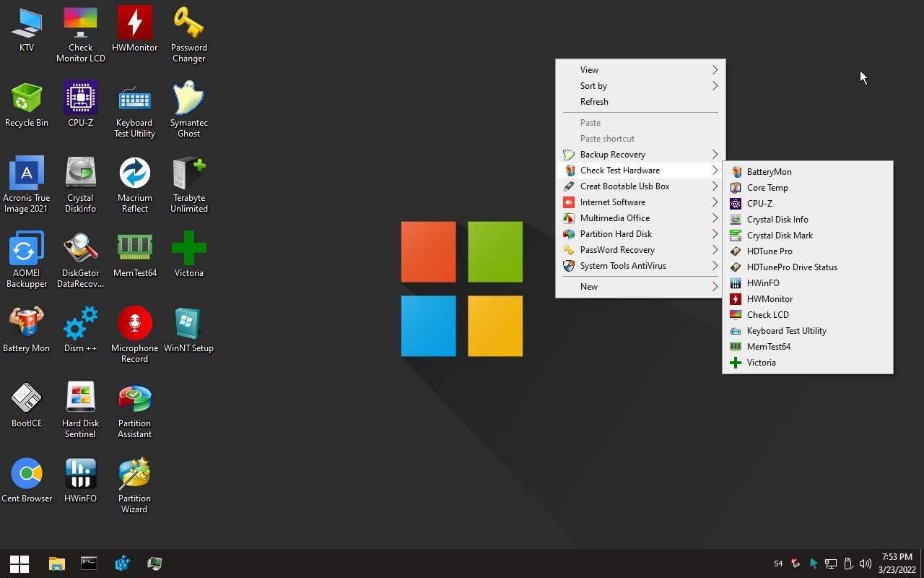Screen dimensions: 924x578
Task: Expand Creat Bootable Usb Box arrow
Action: [x=715, y=186]
